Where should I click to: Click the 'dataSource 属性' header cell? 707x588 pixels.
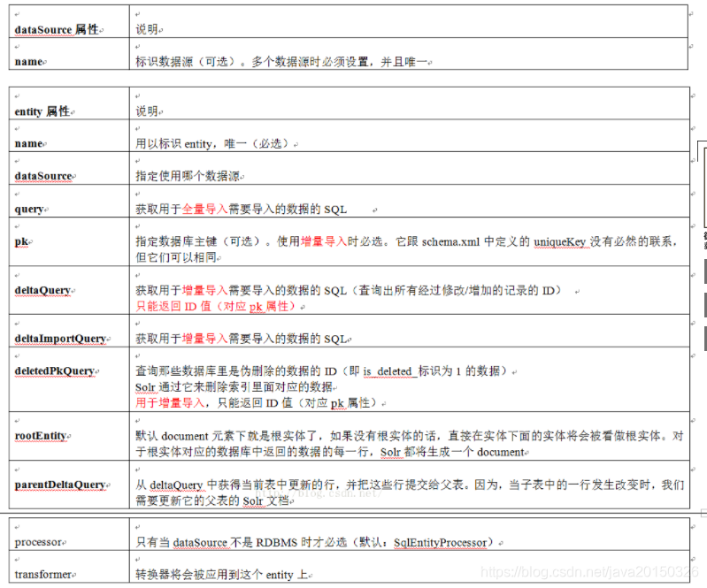tap(69, 21)
